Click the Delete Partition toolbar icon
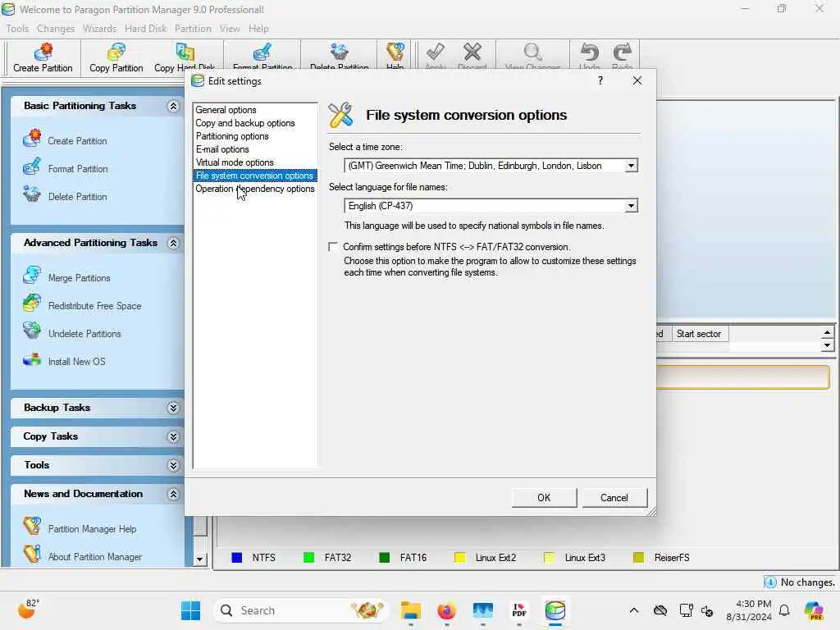The height and width of the screenshot is (630, 840). point(339,52)
